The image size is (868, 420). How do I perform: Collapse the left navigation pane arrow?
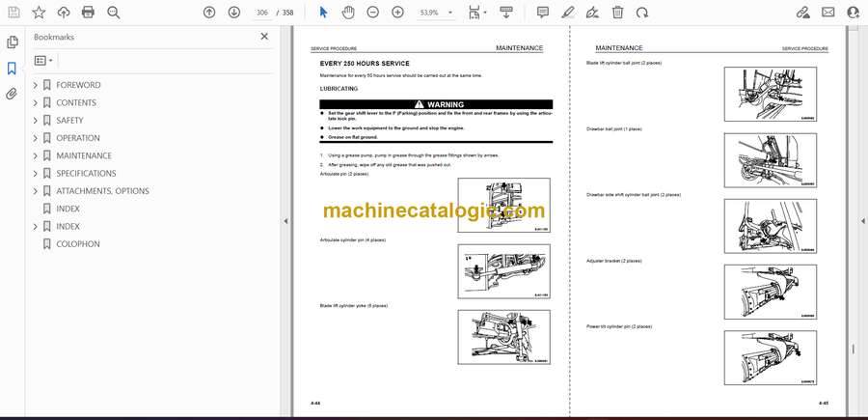[x=285, y=221]
